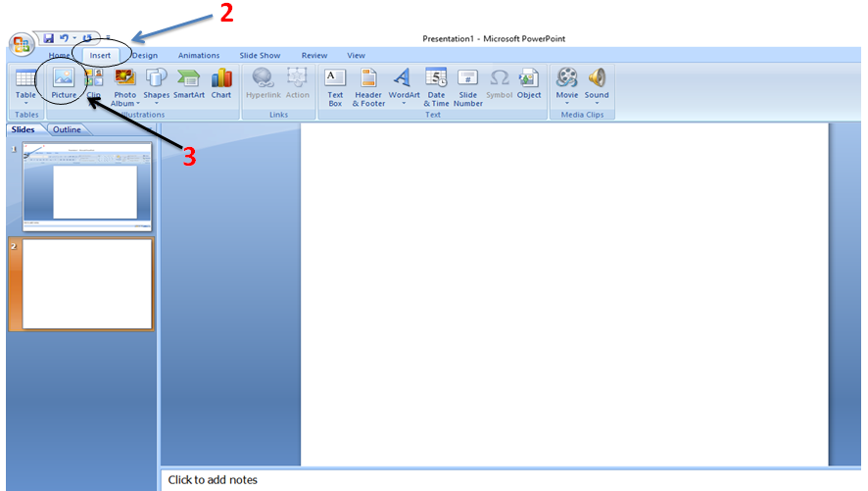This screenshot has width=868, height=491.
Task: Expand the WordArt styles dropdown
Action: tap(404, 103)
